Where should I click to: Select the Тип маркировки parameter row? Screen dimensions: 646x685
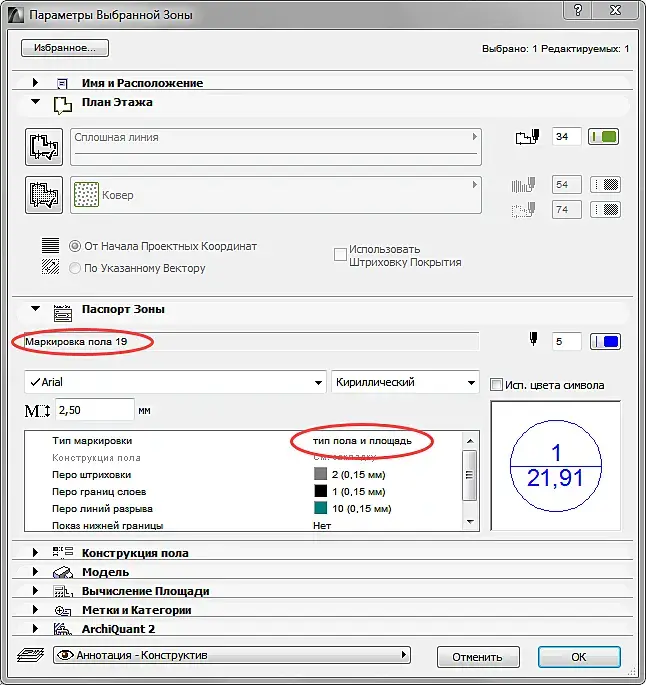(x=243, y=441)
